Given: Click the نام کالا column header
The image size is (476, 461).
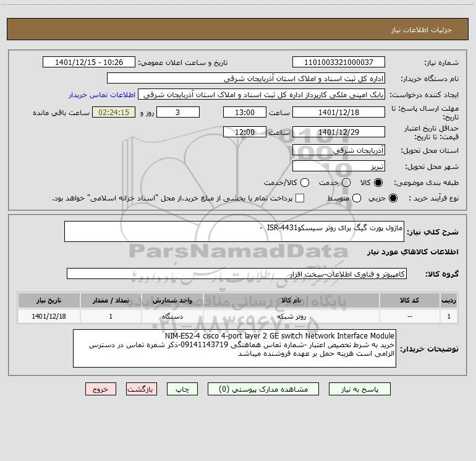Looking at the screenshot, I should pos(291,300).
